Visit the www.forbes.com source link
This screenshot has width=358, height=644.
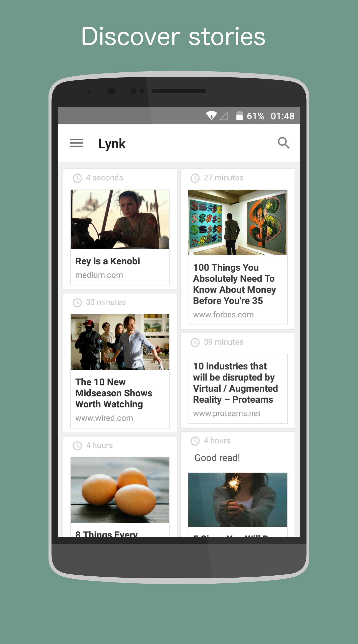click(223, 314)
